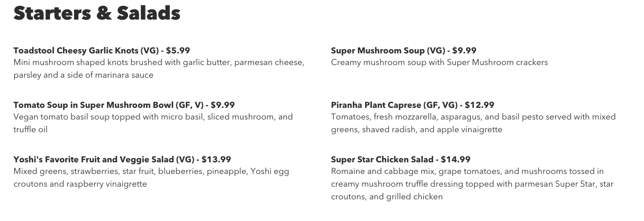Click the vegan tomato basil soup description
644x221 pixels.
153,123
